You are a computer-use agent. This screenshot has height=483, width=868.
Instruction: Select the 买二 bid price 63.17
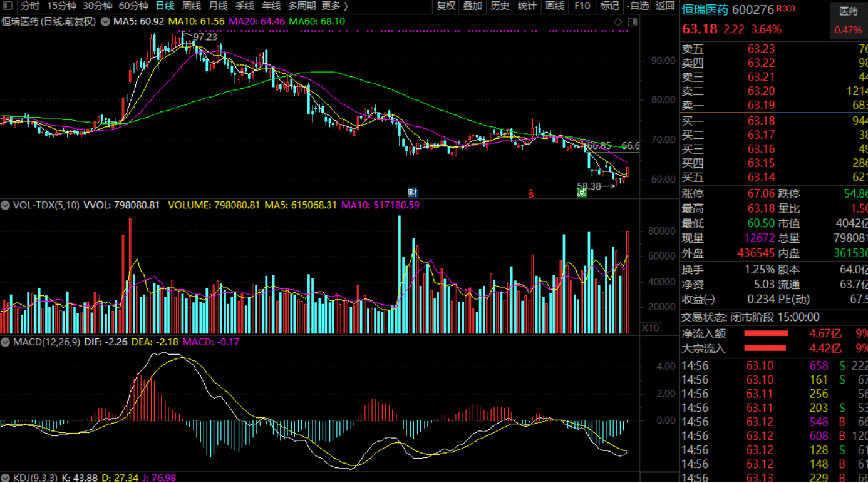point(761,135)
